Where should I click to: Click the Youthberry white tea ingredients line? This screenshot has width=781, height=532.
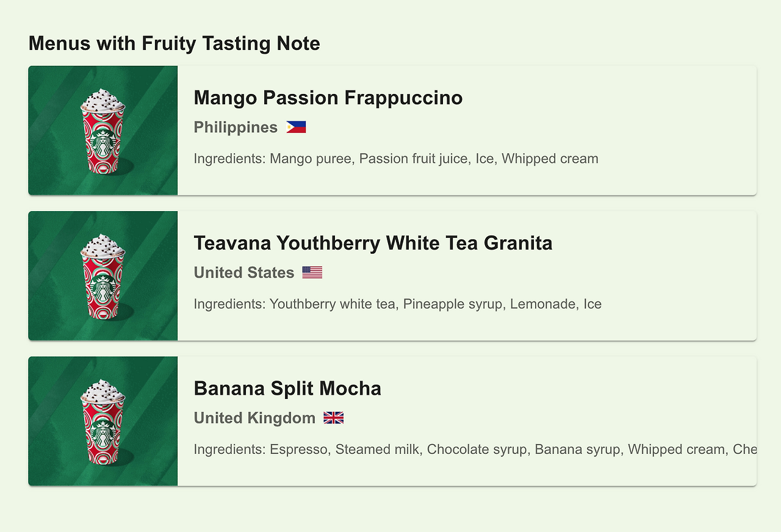click(x=397, y=304)
